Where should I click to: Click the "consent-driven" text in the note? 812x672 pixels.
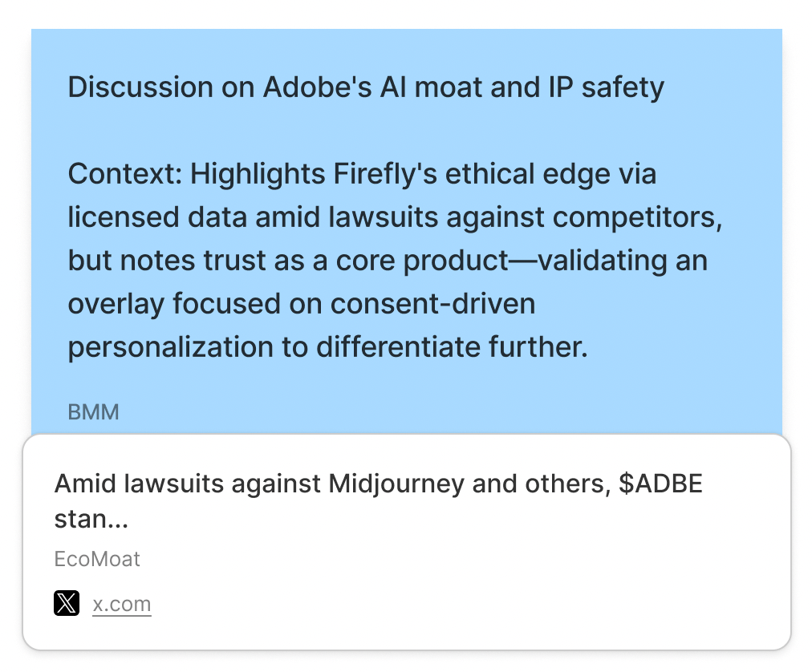click(x=432, y=305)
